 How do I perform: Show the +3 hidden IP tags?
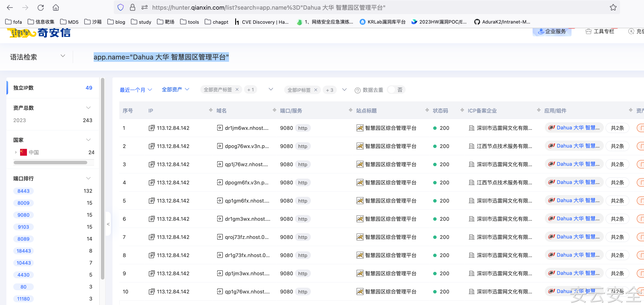[329, 90]
